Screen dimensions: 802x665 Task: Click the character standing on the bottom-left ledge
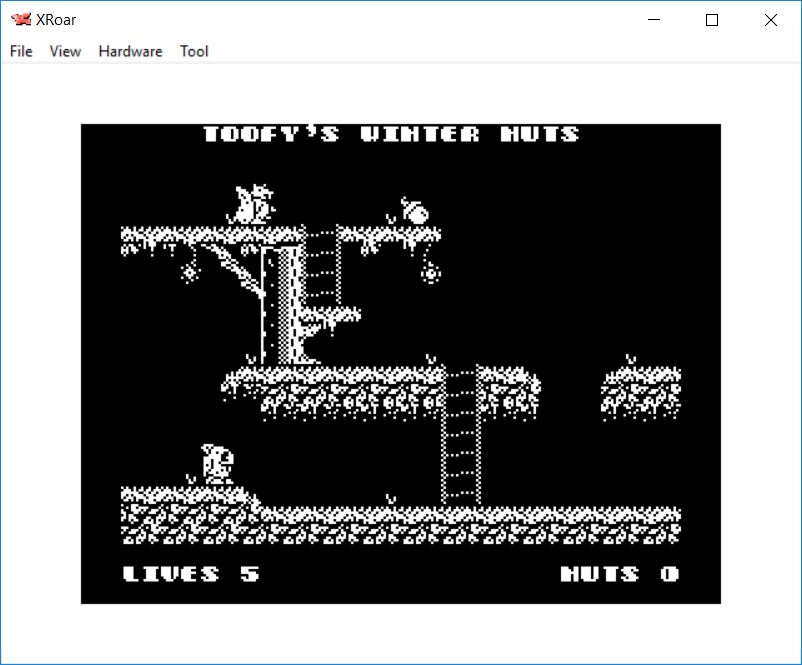coord(217,465)
